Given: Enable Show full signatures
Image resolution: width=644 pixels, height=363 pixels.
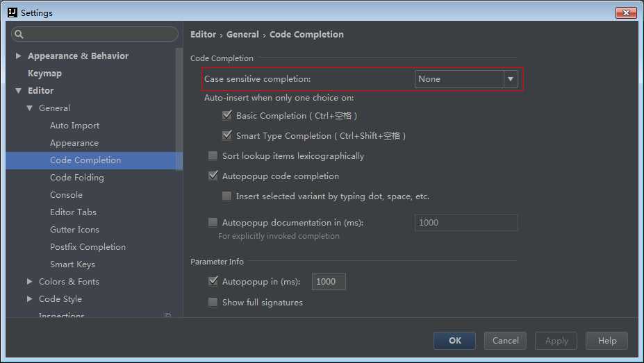Looking at the screenshot, I should pyautogui.click(x=213, y=303).
